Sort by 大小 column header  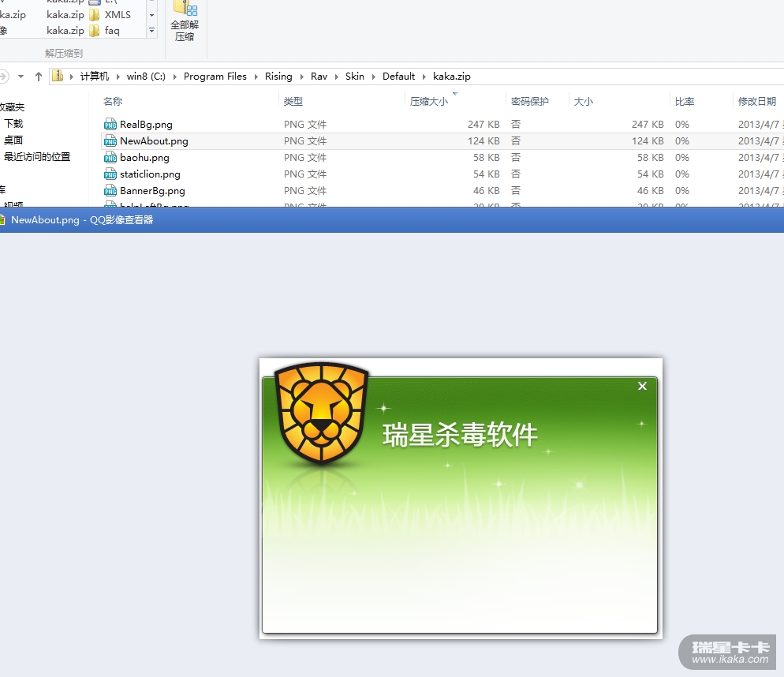(584, 102)
